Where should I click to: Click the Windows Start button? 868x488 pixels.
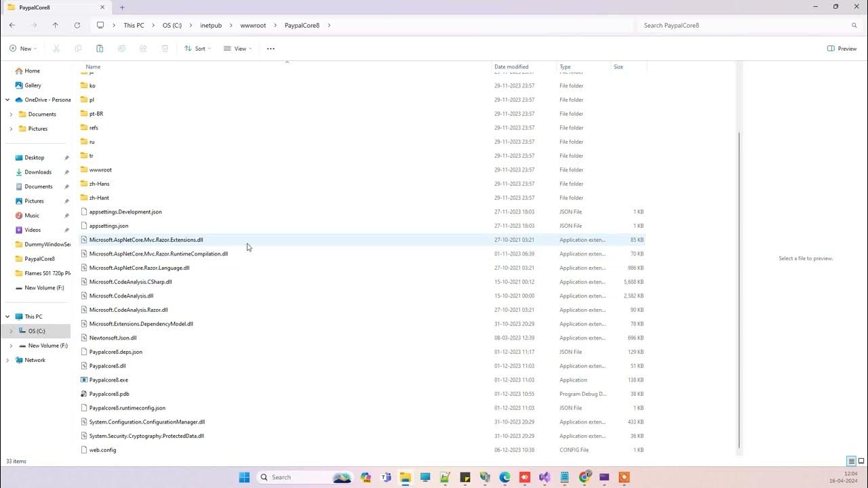coord(244,477)
